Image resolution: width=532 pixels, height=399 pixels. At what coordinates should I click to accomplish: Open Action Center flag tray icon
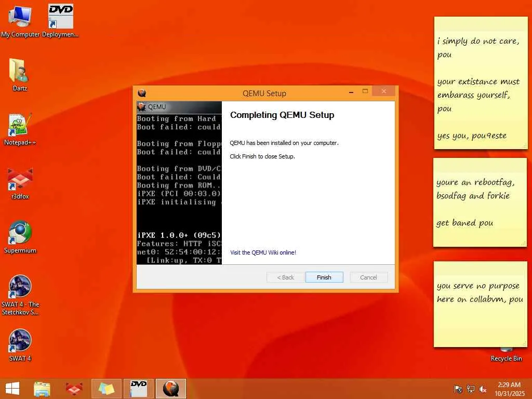point(458,389)
